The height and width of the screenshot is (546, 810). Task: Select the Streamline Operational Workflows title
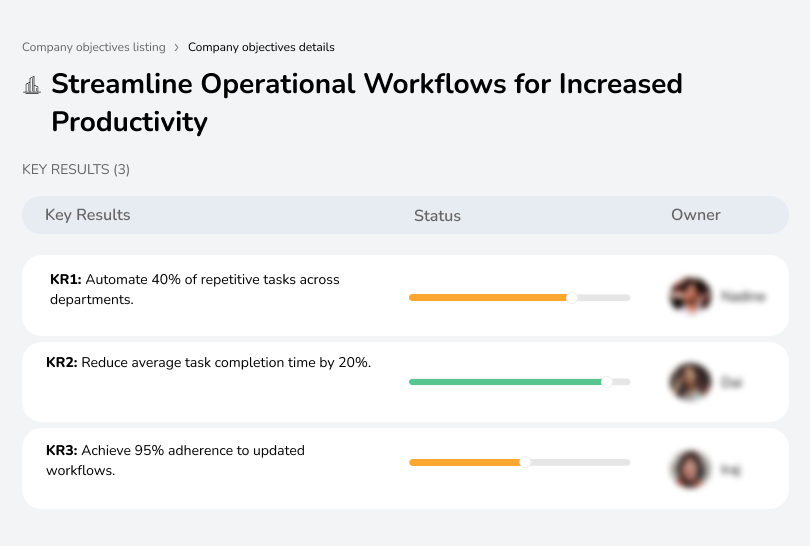pos(366,102)
